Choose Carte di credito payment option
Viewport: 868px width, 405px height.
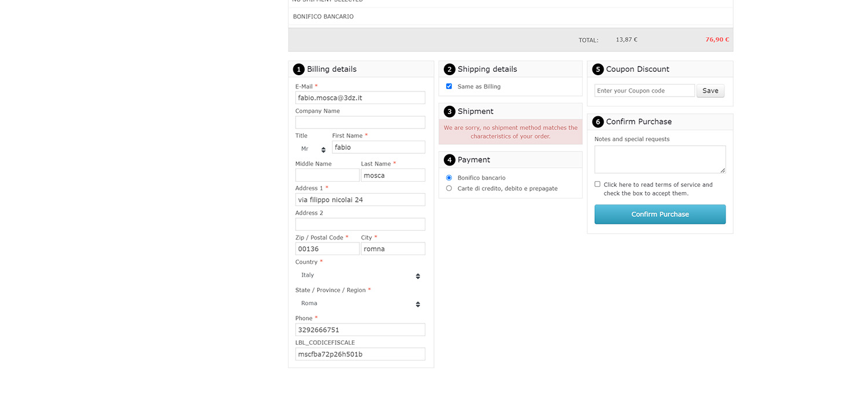click(x=449, y=188)
